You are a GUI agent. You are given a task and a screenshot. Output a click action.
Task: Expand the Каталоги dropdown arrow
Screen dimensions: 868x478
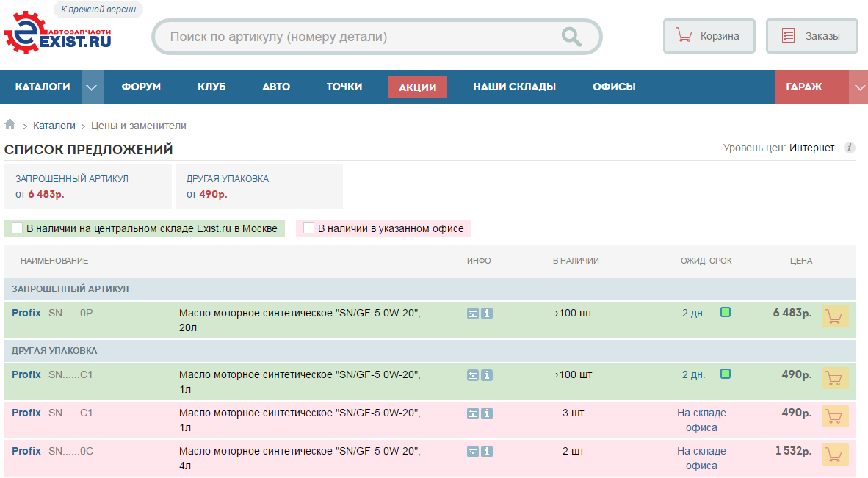pos(92,87)
